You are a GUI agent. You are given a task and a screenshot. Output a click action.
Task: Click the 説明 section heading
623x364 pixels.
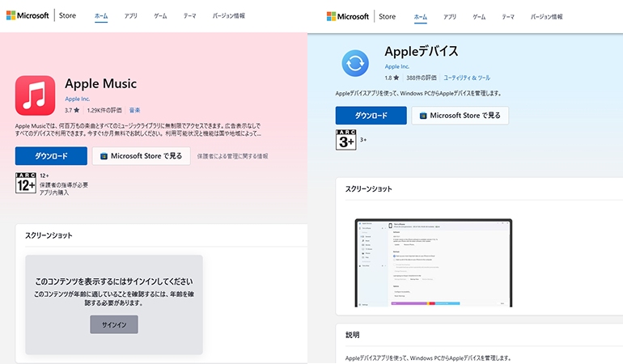click(x=353, y=335)
